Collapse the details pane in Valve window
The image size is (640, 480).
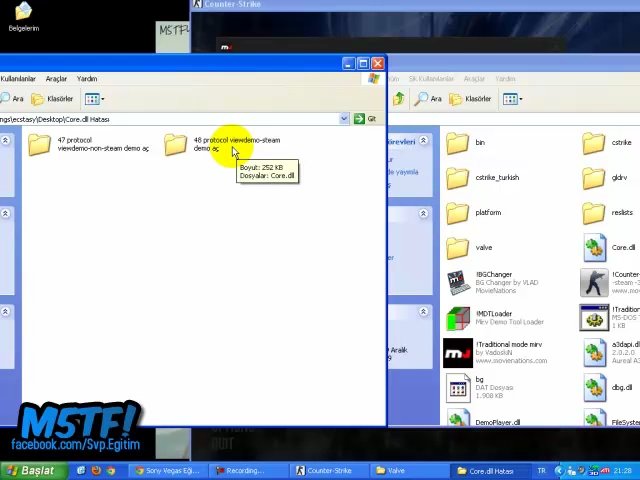423,312
